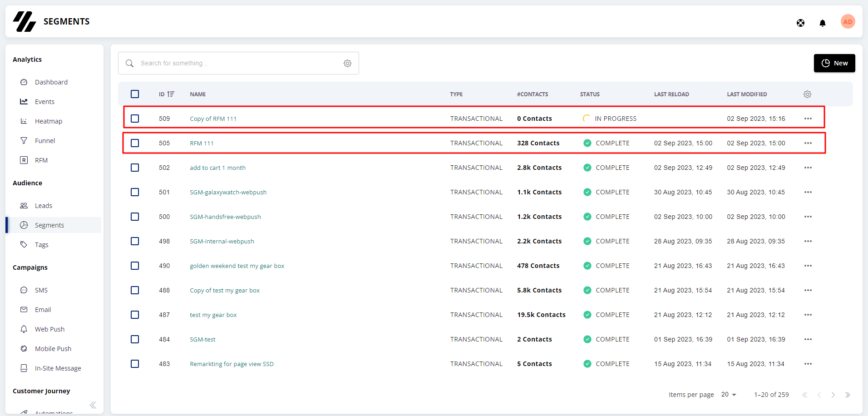
Task: Open more actions for SGM-galaxywatch-webpush
Action: (808, 192)
